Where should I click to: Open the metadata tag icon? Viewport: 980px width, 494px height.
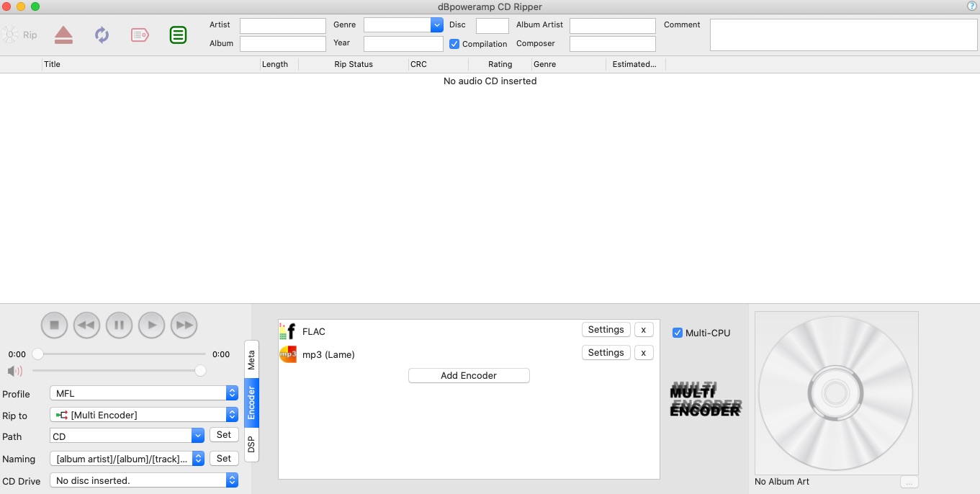(140, 35)
